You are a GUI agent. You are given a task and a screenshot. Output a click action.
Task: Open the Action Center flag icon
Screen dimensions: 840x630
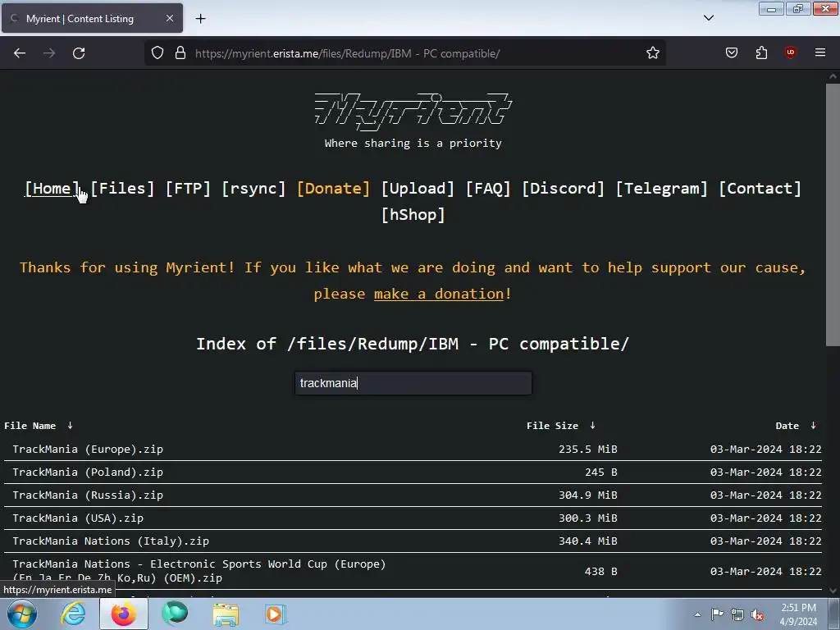pyautogui.click(x=717, y=614)
